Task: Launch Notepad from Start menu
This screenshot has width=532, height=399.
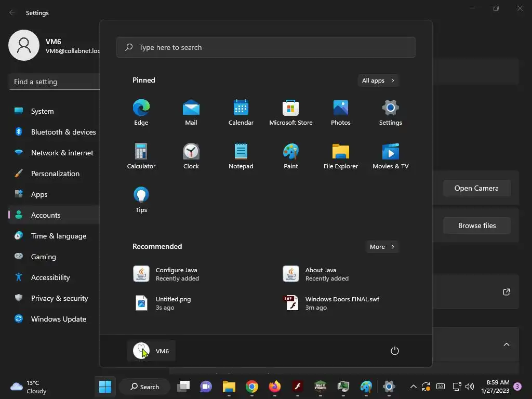Action: 241,156
